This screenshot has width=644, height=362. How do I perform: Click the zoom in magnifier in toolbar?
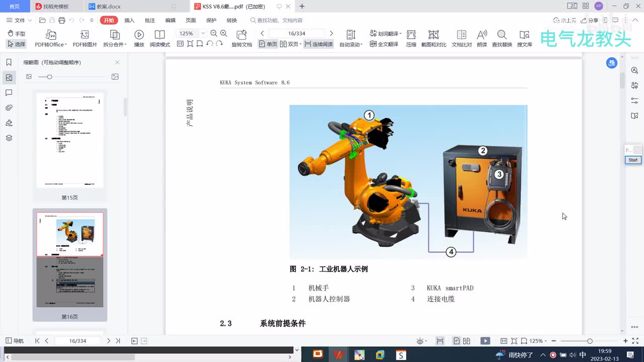pyautogui.click(x=223, y=33)
